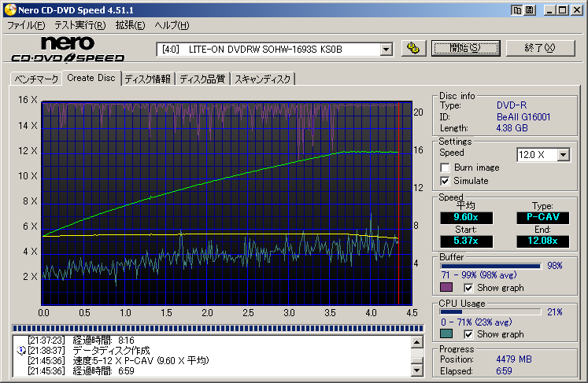This screenshot has width=588, height=383.
Task: Click the 平均 speed value 9.60x
Action: tap(466, 217)
